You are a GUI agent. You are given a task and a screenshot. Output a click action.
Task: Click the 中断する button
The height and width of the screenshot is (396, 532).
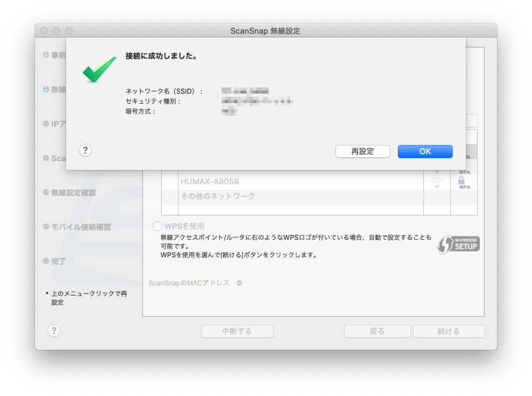[x=237, y=331]
